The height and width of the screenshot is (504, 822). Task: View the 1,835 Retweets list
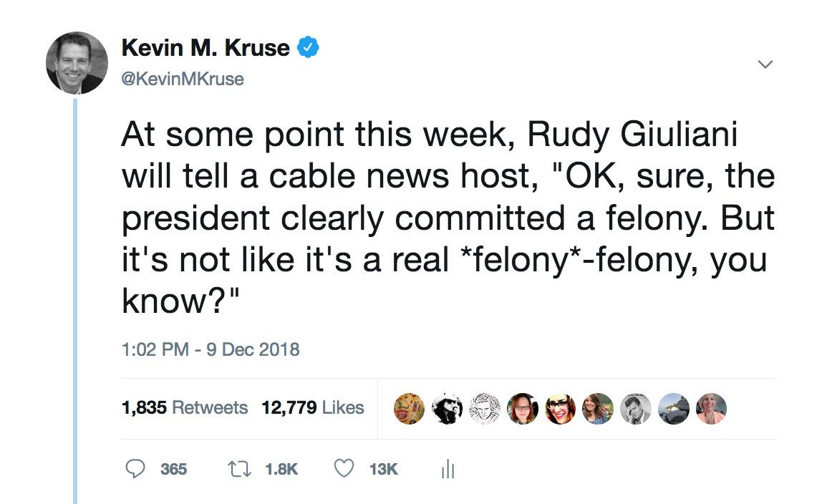(185, 408)
